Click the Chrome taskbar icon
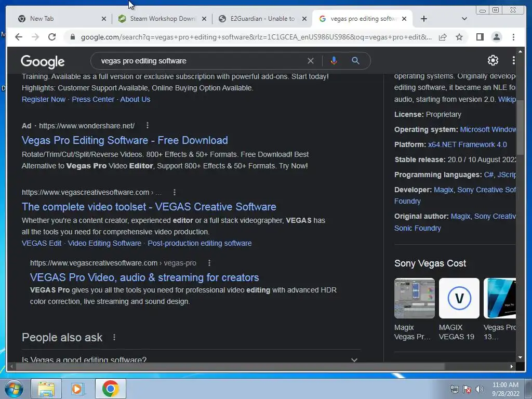Screen dimensions: 532x399 110,389
